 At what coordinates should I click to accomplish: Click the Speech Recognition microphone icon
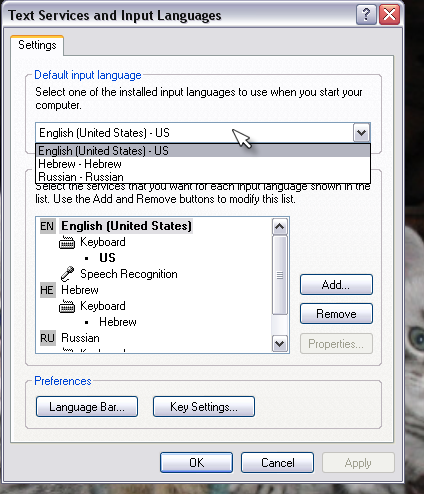67,274
